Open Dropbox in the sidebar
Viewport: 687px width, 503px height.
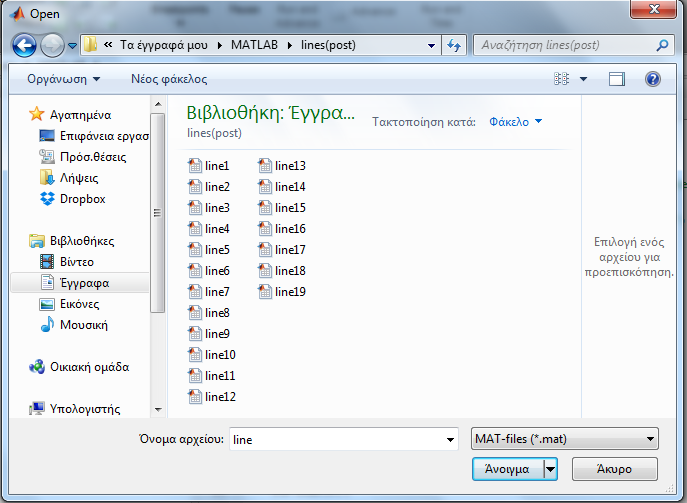[73, 199]
